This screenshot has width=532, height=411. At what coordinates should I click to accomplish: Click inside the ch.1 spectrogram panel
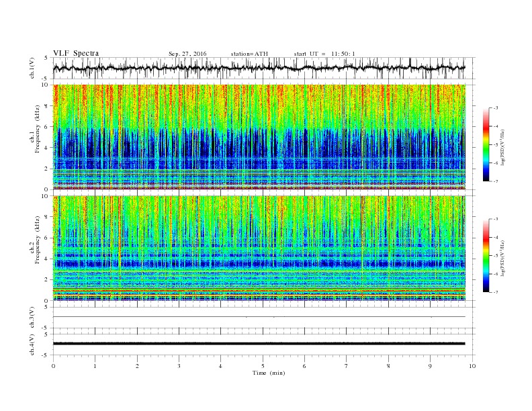coord(259,137)
